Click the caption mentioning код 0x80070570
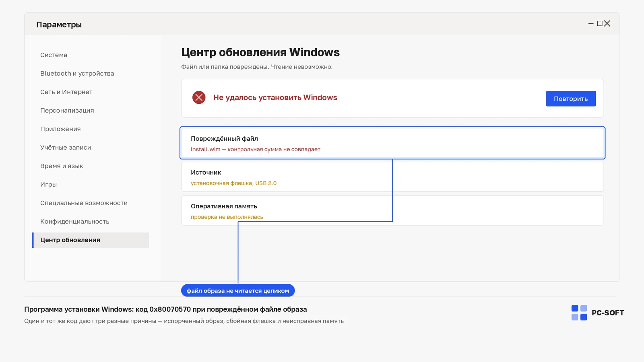This screenshot has width=644, height=362. pos(165,309)
